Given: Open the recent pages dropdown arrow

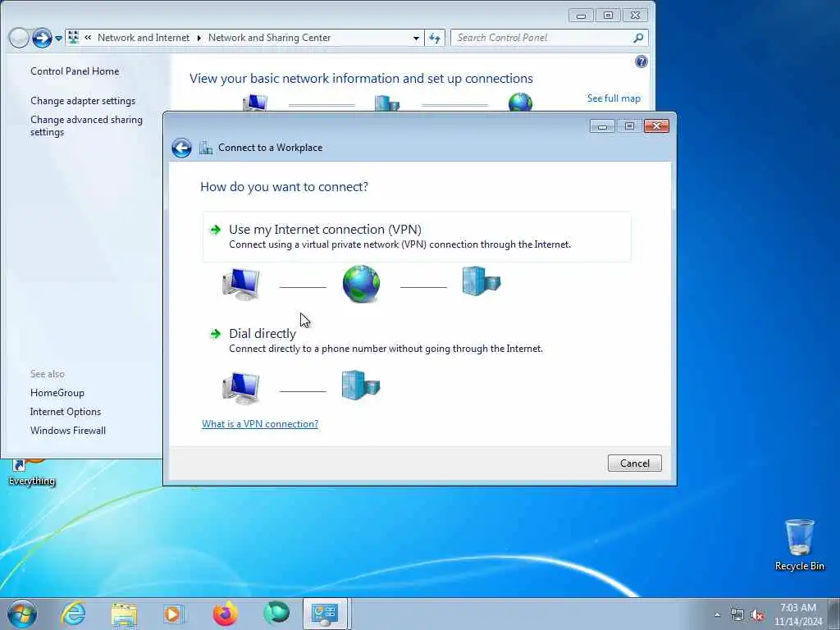Looking at the screenshot, I should tap(58, 39).
